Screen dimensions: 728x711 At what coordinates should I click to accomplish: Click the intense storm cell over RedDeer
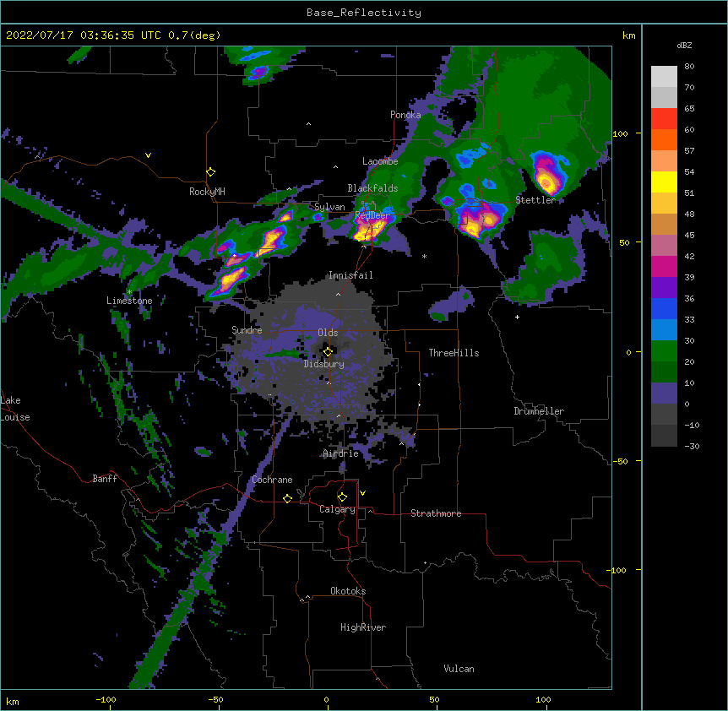pyautogui.click(x=369, y=227)
